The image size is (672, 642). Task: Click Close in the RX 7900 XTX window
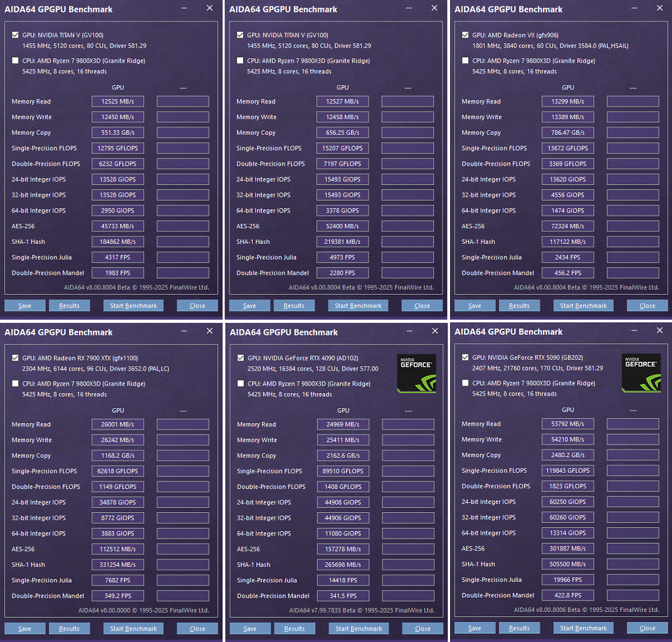197,629
